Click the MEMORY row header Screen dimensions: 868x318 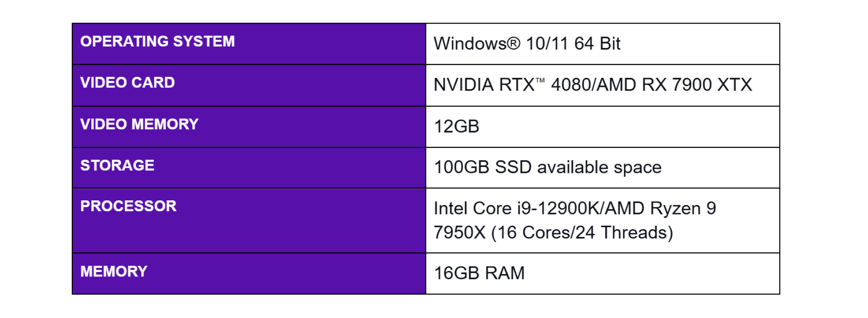point(249,274)
